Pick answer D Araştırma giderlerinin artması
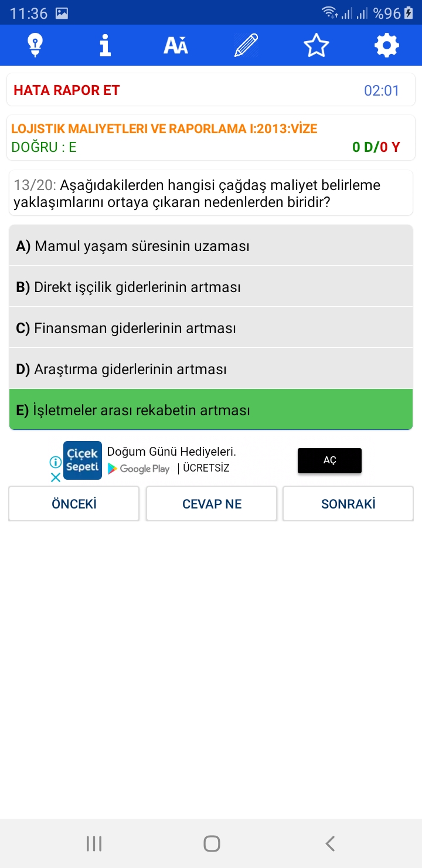422x868 pixels. pyautogui.click(x=211, y=369)
